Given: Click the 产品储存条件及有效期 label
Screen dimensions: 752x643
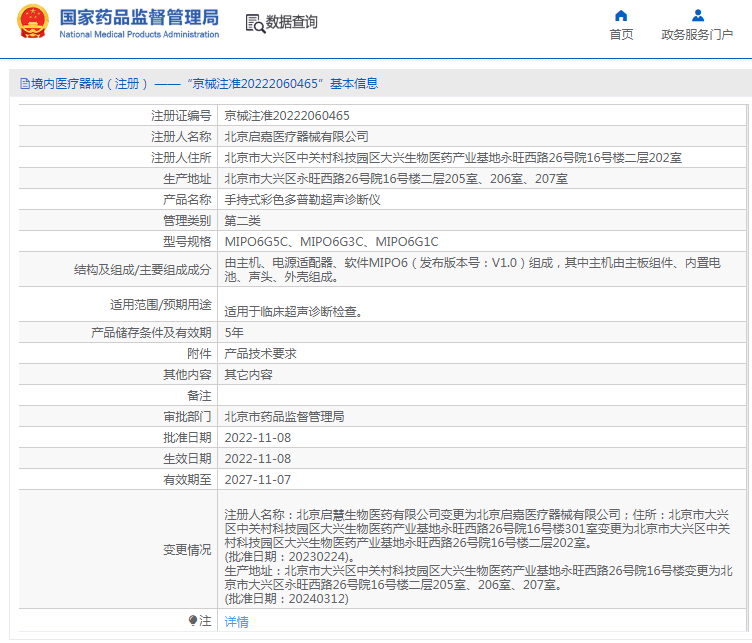Looking at the screenshot, I should pos(151,332).
